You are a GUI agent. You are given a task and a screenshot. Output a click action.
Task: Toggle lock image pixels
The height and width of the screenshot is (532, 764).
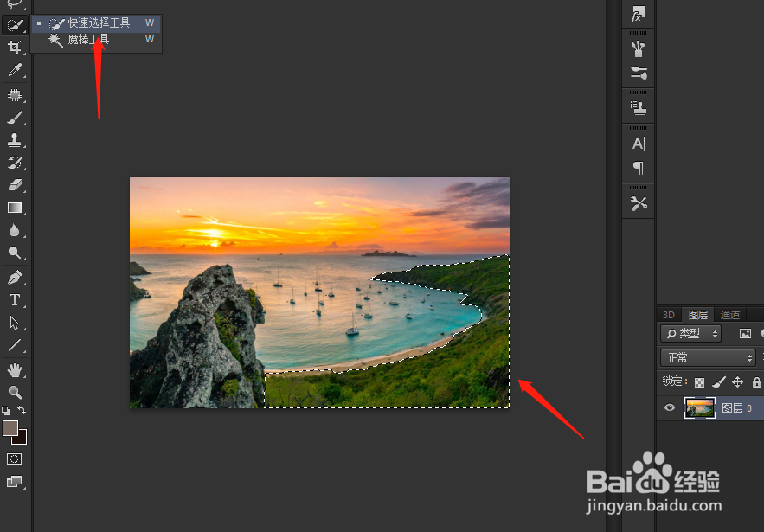pos(718,382)
